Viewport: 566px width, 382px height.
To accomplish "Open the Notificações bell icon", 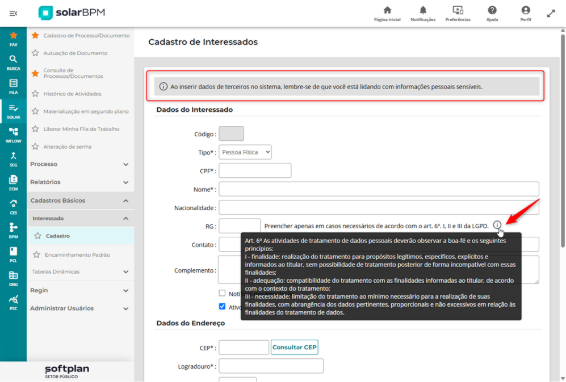I will pos(423,13).
